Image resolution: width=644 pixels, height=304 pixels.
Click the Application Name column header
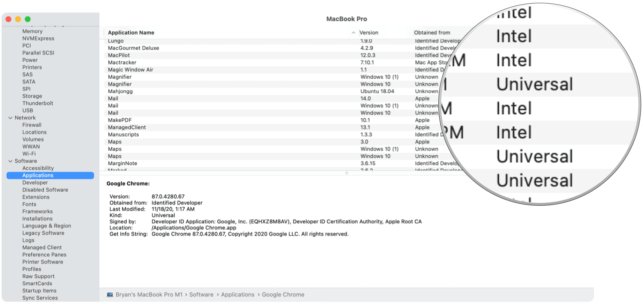131,33
